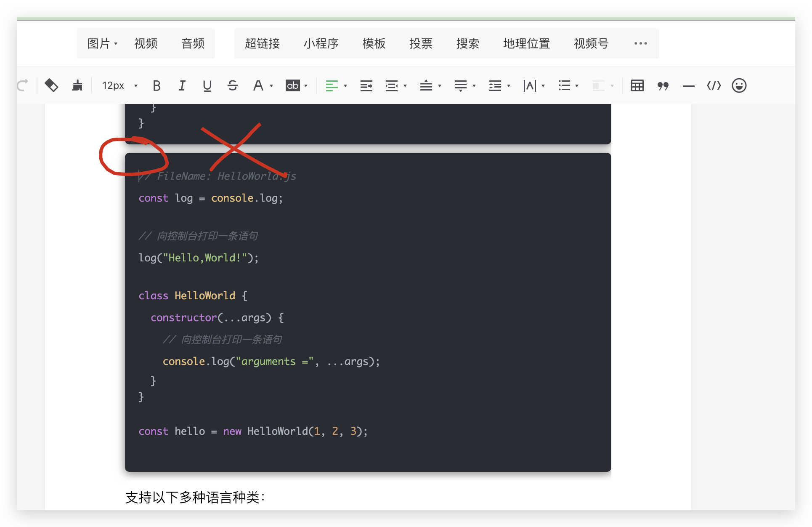The image size is (812, 527).
Task: Click 'const hello = new HelloWorld(1, 2, 3);' line
Action: click(253, 431)
